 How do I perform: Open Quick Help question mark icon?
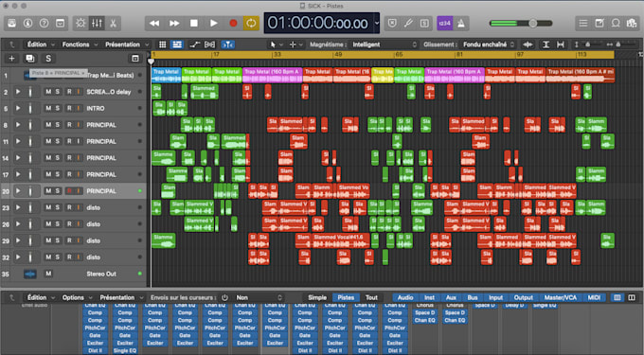tap(44, 24)
